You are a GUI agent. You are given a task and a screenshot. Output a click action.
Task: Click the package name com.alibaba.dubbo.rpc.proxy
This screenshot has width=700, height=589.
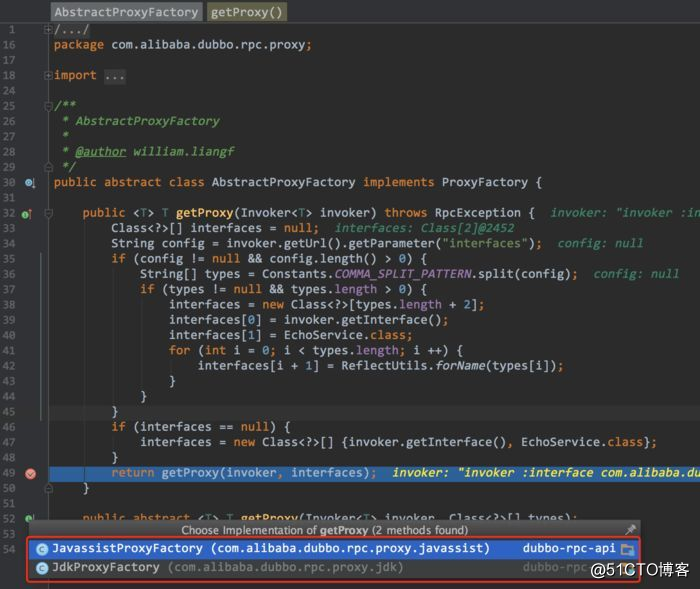click(208, 45)
